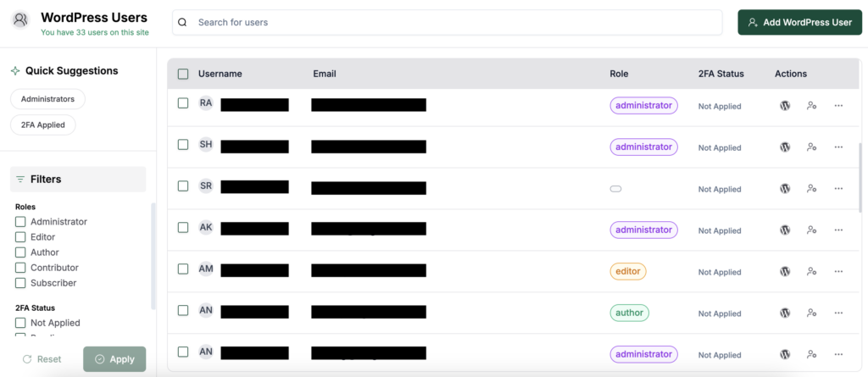This screenshot has height=377, width=868.
Task: Open three-dot menu for AM editor
Action: [x=838, y=271]
